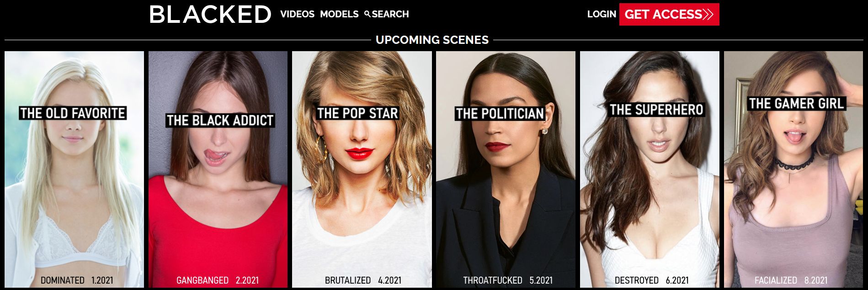Image resolution: width=868 pixels, height=290 pixels.
Task: Click the site logo in the header
Action: click(x=210, y=15)
